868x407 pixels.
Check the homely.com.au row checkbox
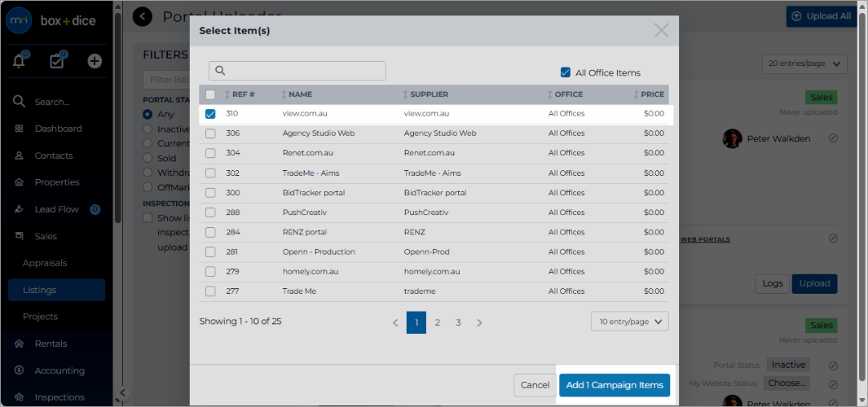coord(211,271)
